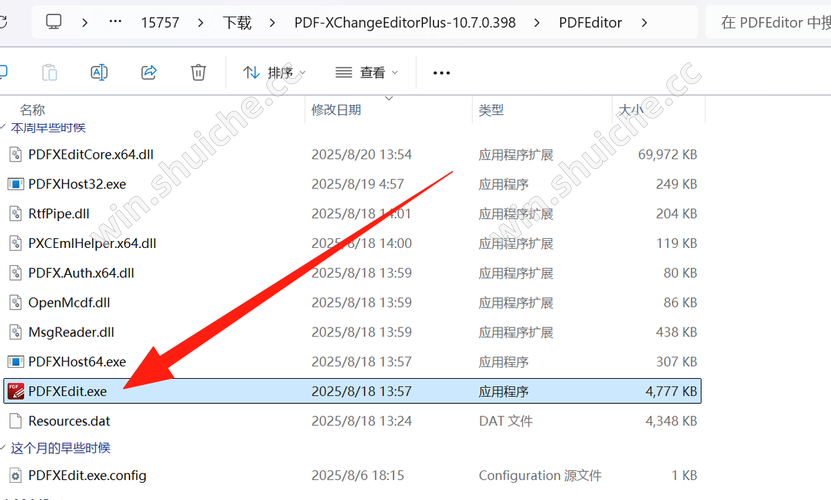The image size is (831, 500).
Task: Click the share toolbar icon
Action: point(149,72)
